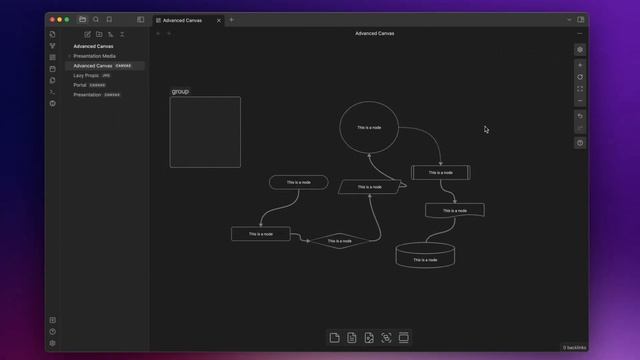This screenshot has width=640, height=360.
Task: Reset canvas zoom level
Action: tap(580, 77)
